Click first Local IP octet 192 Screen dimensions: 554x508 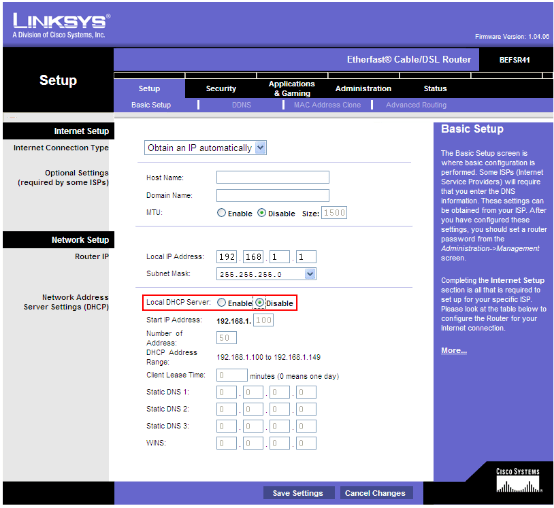coord(226,256)
